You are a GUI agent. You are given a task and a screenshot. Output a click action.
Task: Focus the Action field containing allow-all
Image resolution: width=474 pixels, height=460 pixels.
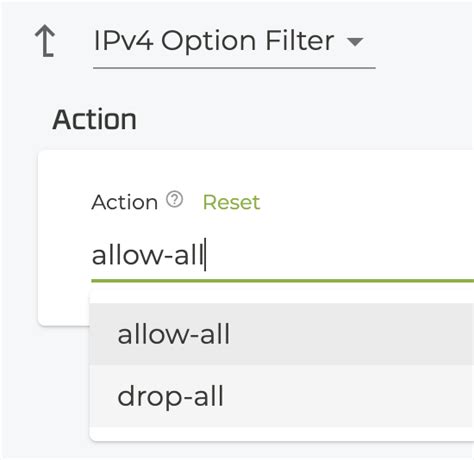[283, 255]
